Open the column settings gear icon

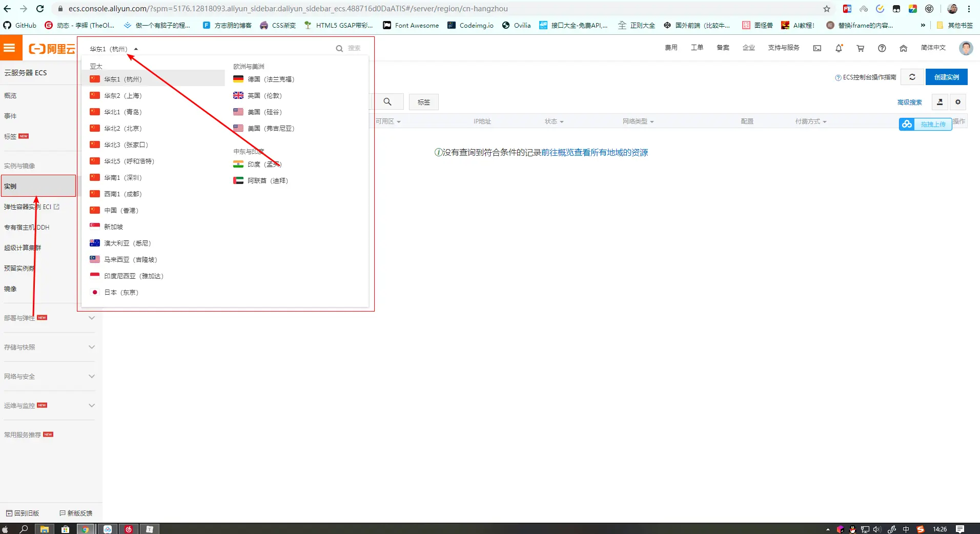coord(957,102)
